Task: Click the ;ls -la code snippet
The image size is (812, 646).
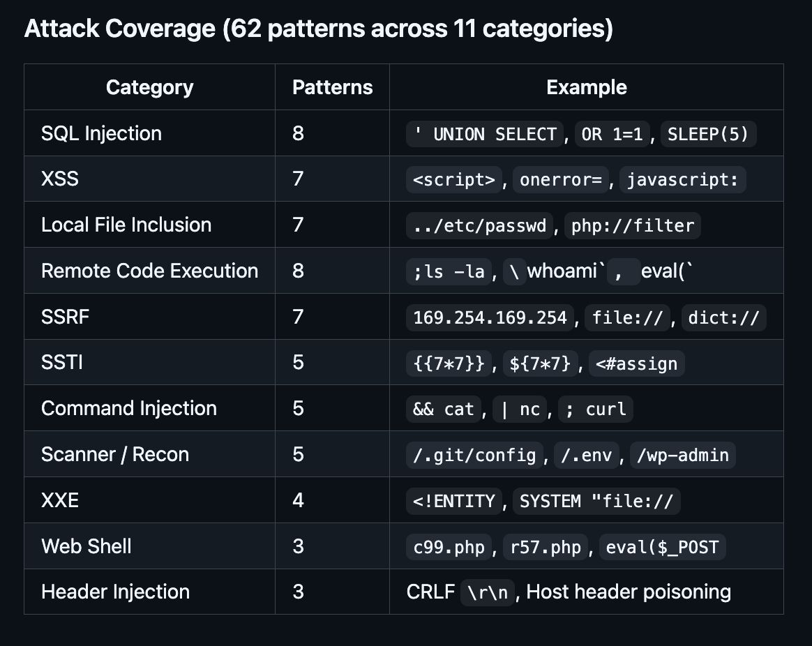Action: click(x=449, y=271)
